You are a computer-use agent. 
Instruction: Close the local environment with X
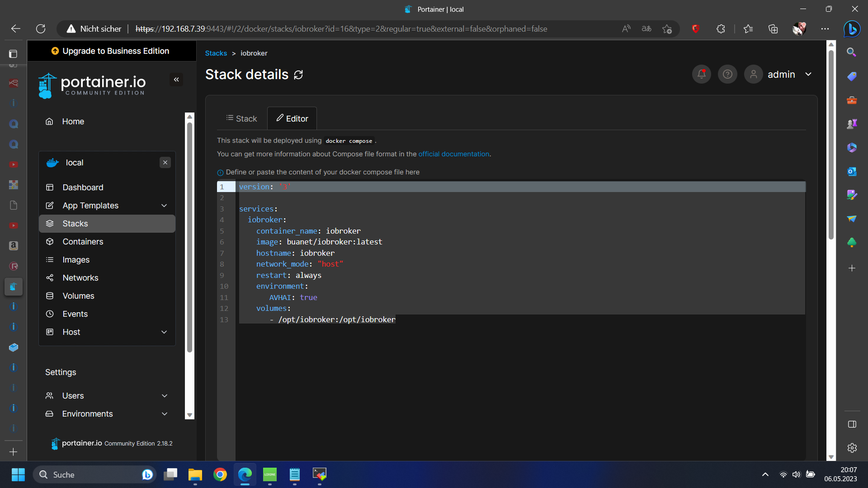pos(165,163)
